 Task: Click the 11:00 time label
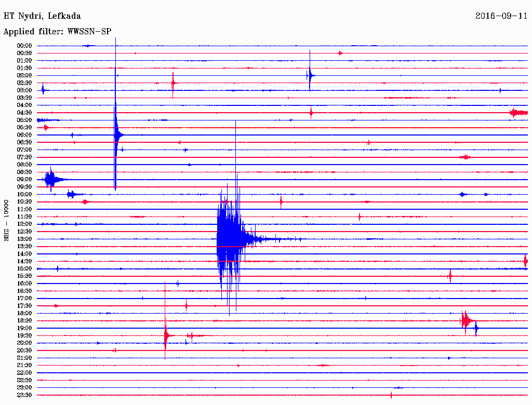click(x=24, y=209)
